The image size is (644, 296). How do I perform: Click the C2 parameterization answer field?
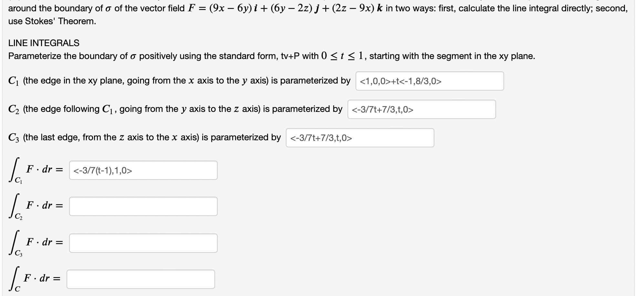coord(421,109)
